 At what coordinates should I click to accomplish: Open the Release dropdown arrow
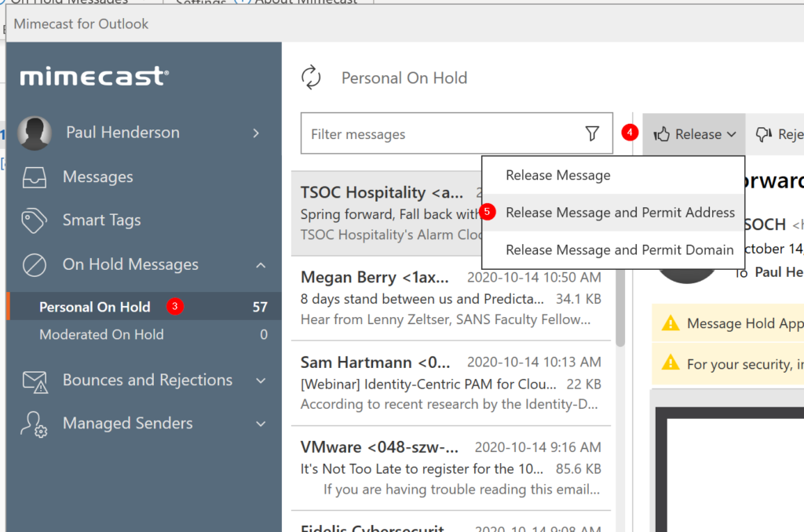[x=732, y=134]
